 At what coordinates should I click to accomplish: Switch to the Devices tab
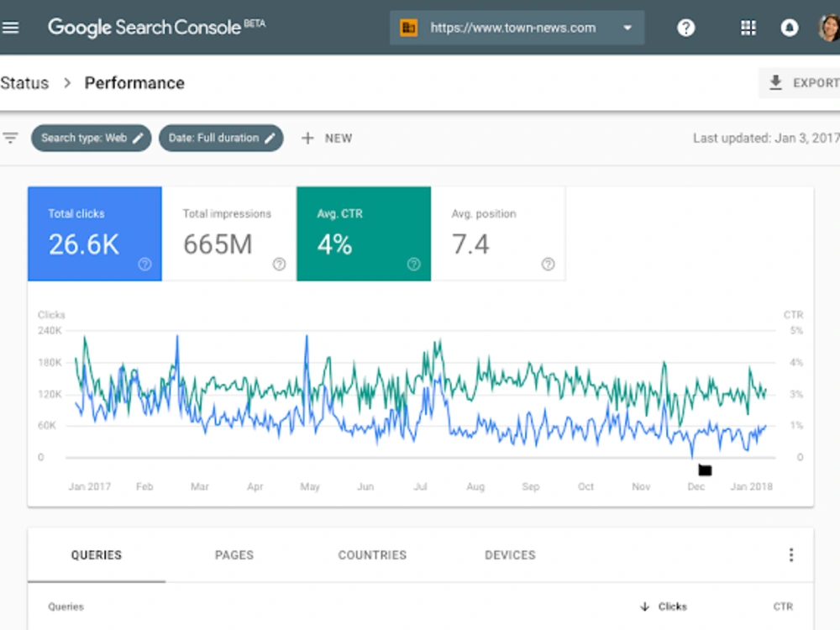(x=510, y=555)
